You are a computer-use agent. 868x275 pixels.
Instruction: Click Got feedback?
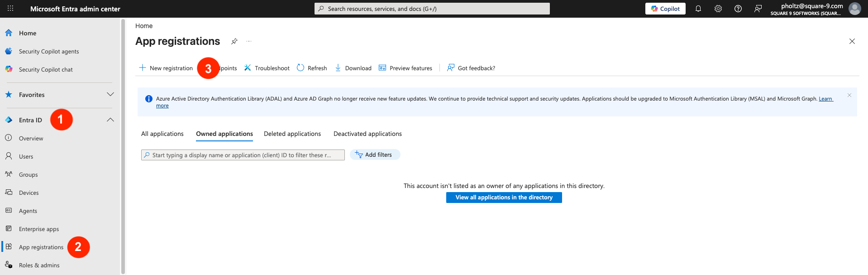pos(471,68)
